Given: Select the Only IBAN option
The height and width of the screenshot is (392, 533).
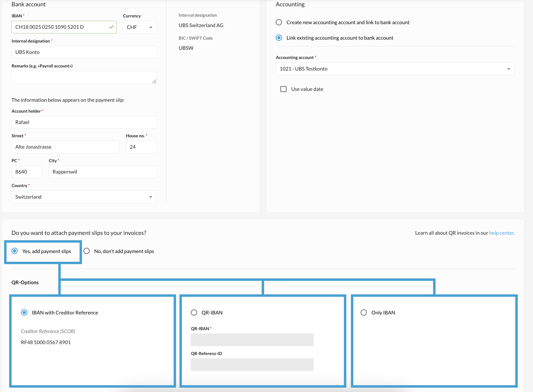Looking at the screenshot, I should pyautogui.click(x=363, y=312).
